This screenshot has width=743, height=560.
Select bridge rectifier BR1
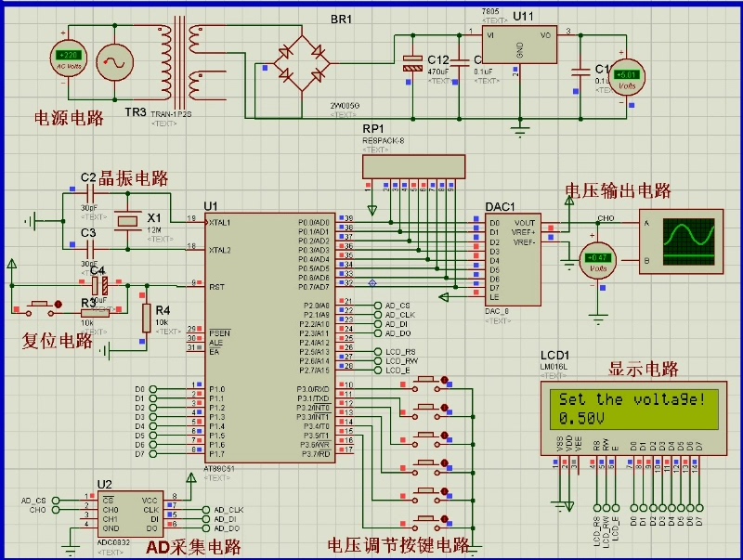(x=302, y=62)
